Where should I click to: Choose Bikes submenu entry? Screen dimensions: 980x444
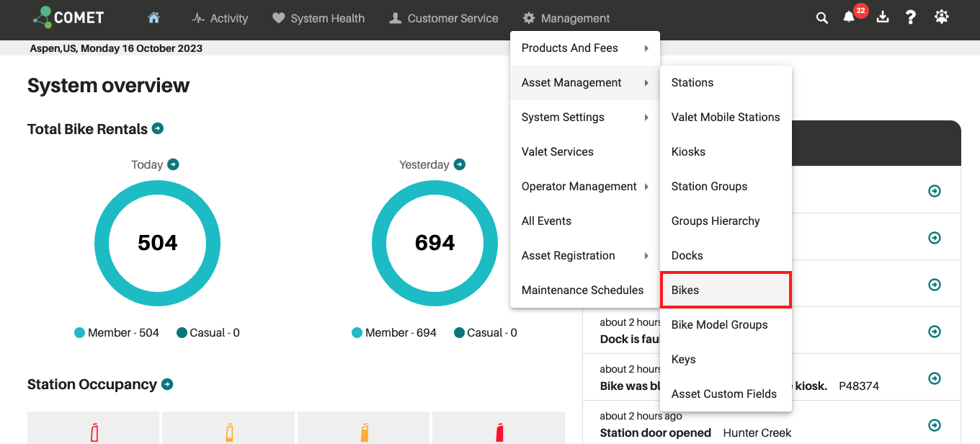coord(726,290)
